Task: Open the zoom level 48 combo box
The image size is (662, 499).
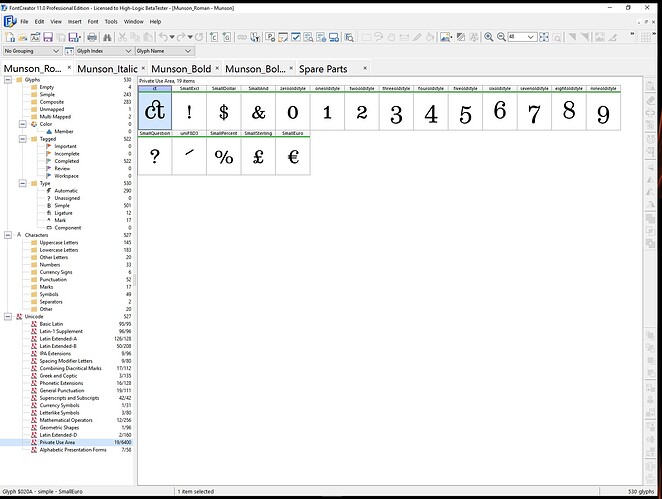Action: pyautogui.click(x=522, y=37)
